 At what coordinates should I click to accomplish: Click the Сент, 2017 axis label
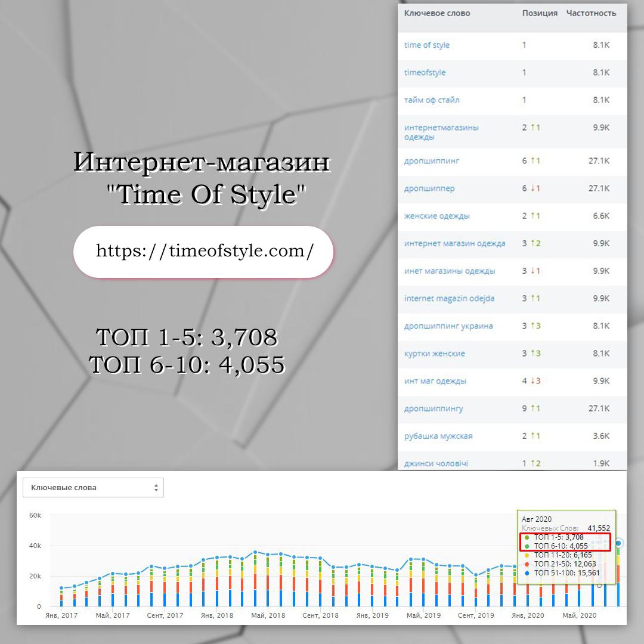[x=165, y=615]
